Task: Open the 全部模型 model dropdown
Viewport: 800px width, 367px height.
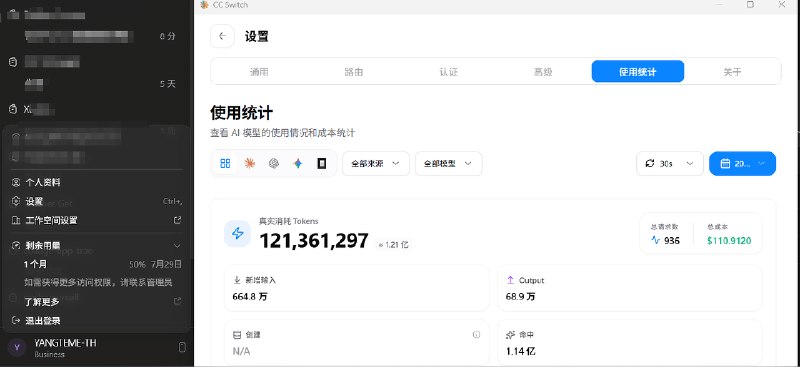Action: click(x=448, y=163)
